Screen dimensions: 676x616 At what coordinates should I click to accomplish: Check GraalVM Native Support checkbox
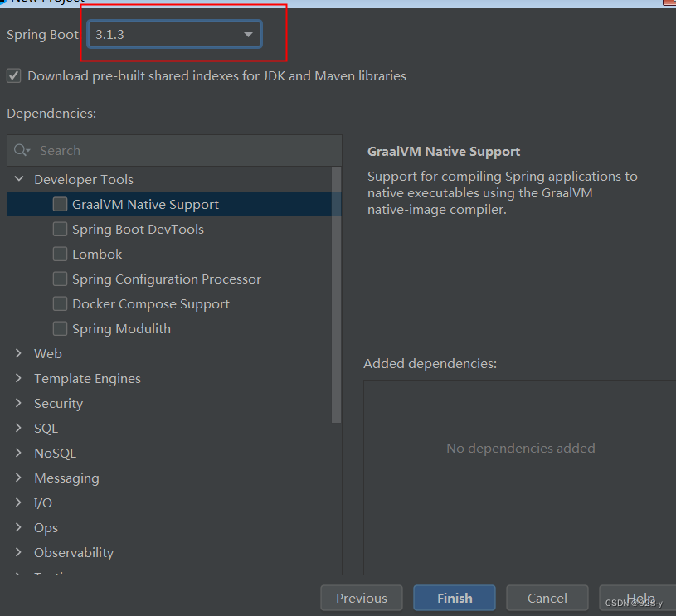tap(60, 204)
